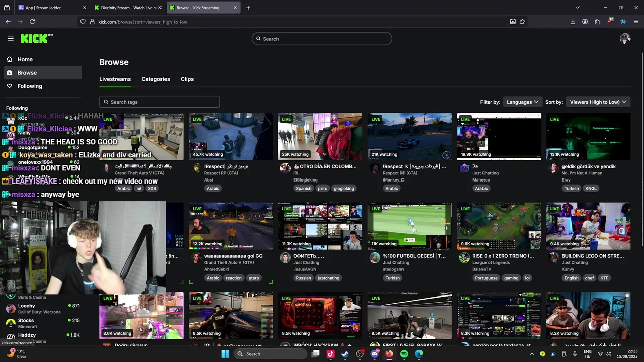Filter by the Portuguese tag
644x362 pixels.
point(486,278)
